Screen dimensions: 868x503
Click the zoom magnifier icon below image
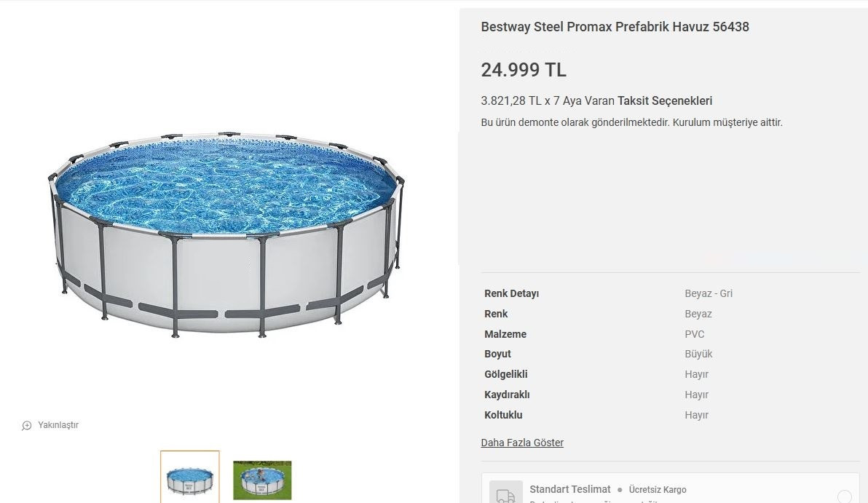pyautogui.click(x=27, y=425)
